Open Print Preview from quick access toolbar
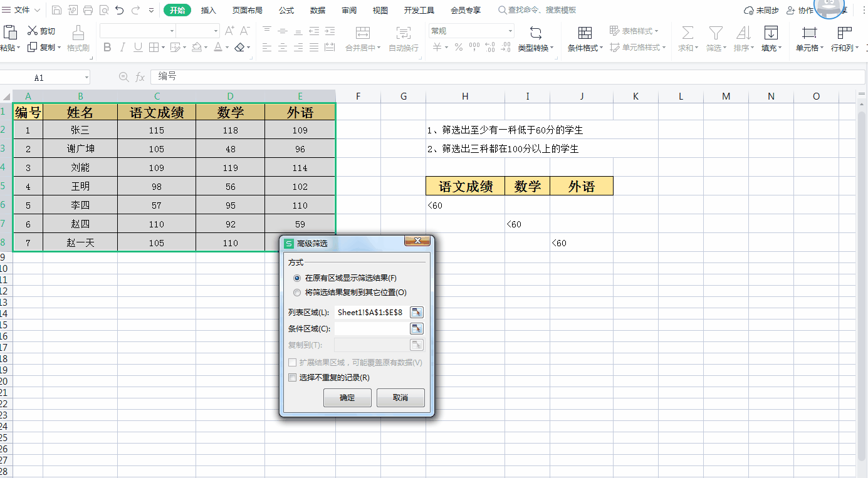Image resolution: width=868 pixels, height=478 pixels. pos(103,10)
